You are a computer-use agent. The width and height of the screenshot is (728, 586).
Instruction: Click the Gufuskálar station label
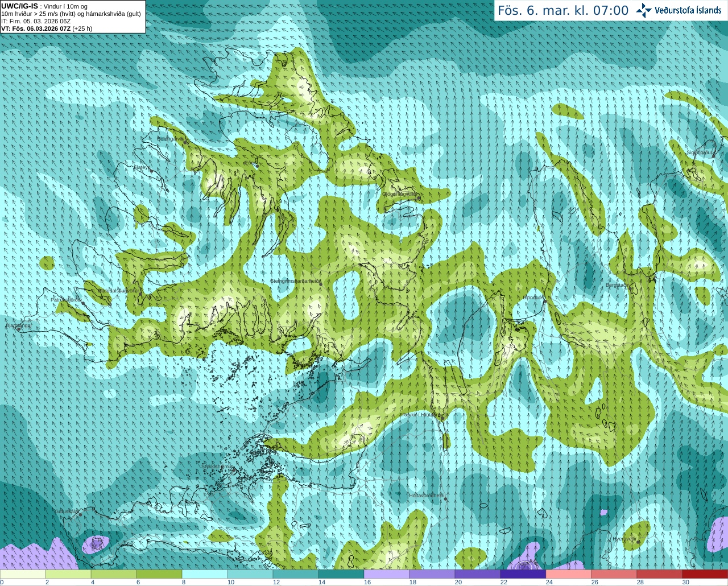67,511
